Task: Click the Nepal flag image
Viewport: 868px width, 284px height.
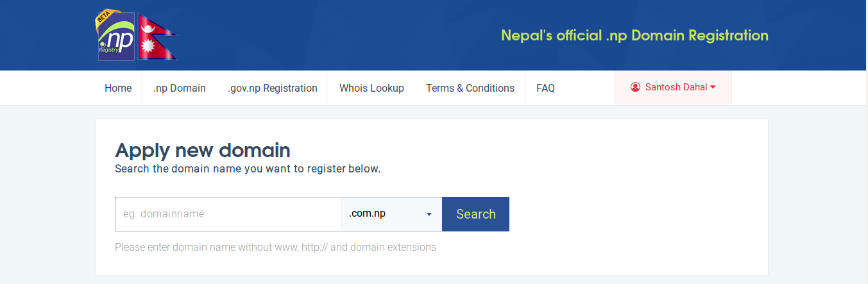Action: 158,37
